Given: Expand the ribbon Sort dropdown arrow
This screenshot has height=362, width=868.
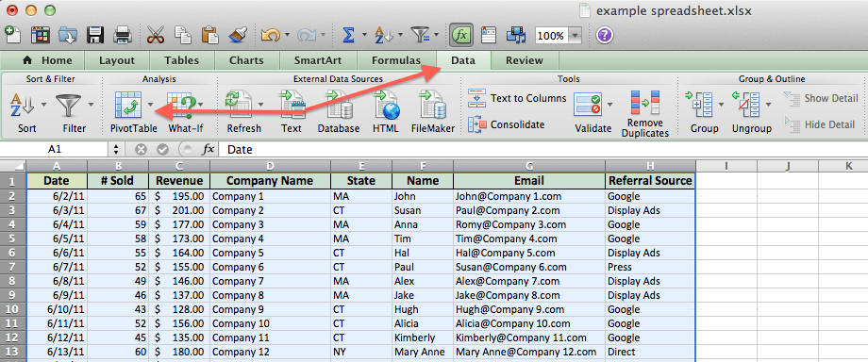Looking at the screenshot, I should [x=43, y=104].
